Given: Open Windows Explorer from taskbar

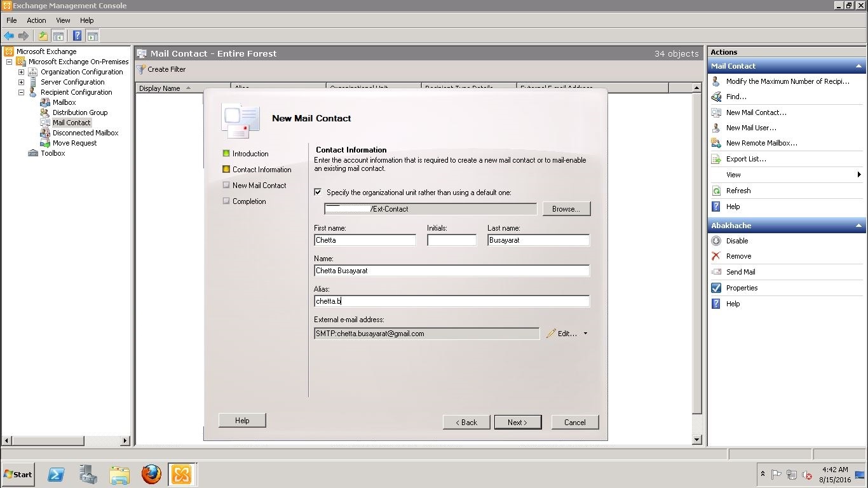Looking at the screenshot, I should tap(119, 474).
